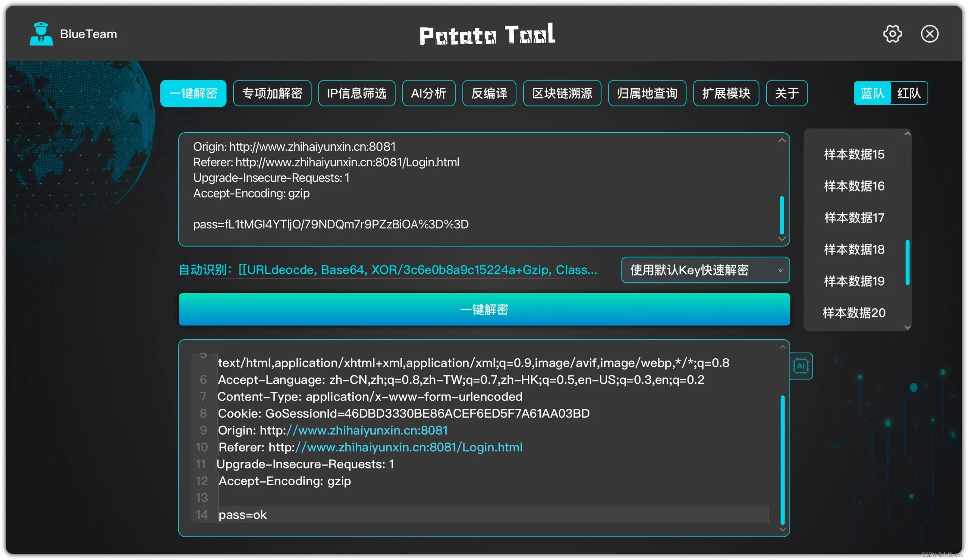Switch to the 区块链溯源 tab

point(562,93)
